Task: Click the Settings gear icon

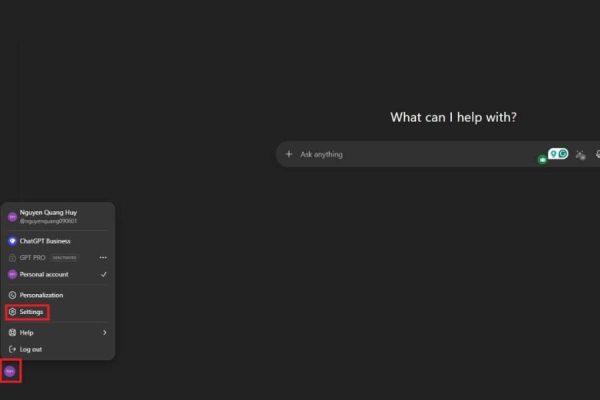Action: click(12, 312)
